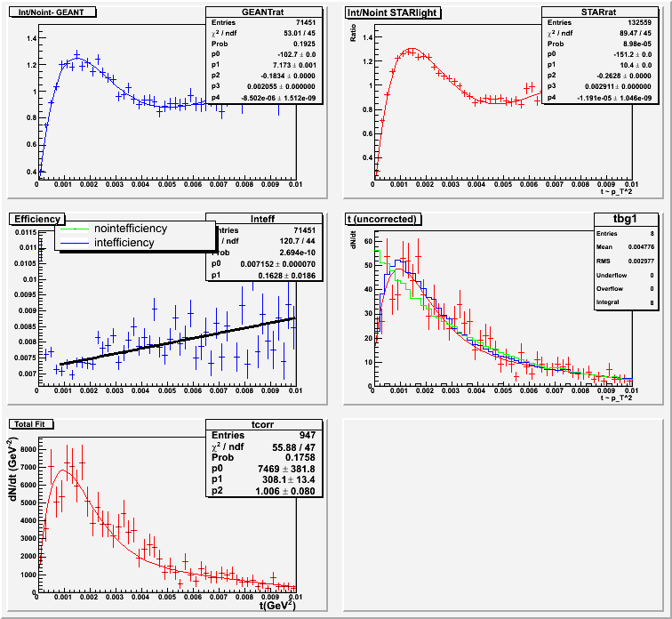Click the red fit curve peak in STARlight plot
Viewport: 672px width, 619px height.
[410, 49]
